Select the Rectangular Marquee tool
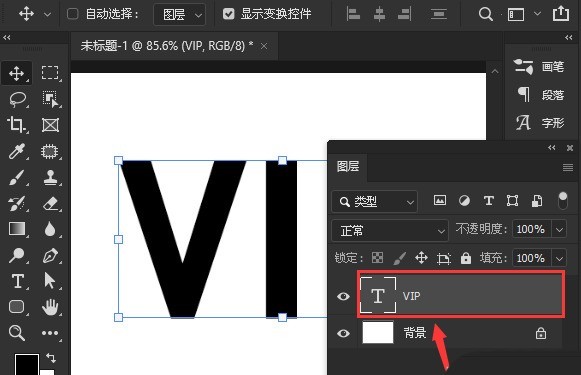The image size is (581, 375). 50,73
